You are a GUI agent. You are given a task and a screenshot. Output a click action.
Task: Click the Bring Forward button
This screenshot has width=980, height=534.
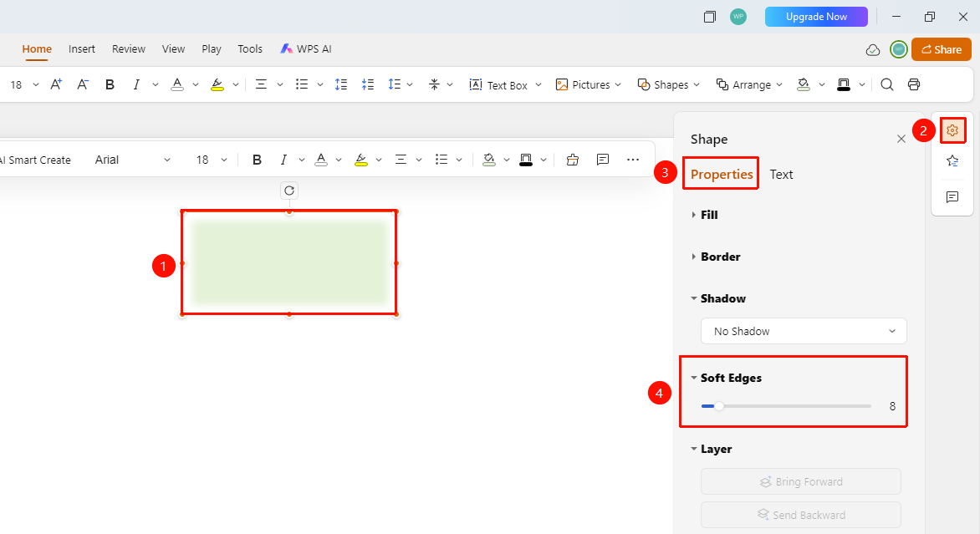point(801,481)
